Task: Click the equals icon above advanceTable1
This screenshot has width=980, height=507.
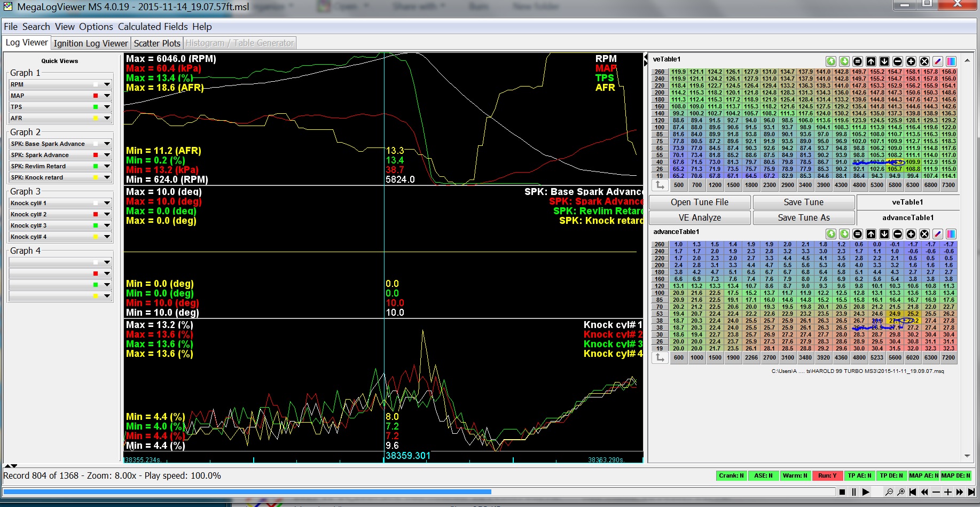Action: click(858, 234)
